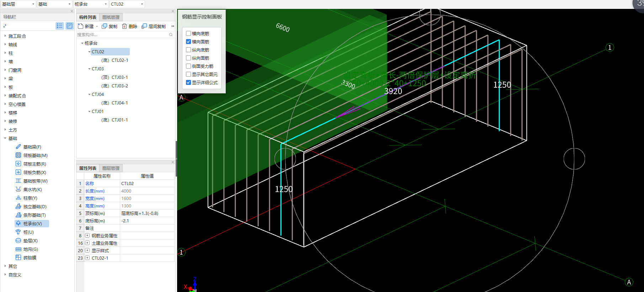644x292 pixels.
Task: Expand the 土建业务属性 property row
Action: click(87, 243)
